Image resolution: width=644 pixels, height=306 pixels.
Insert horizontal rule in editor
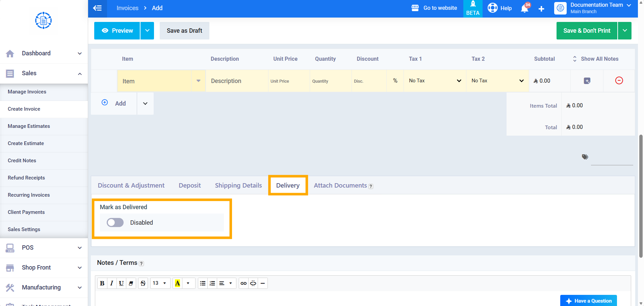(x=263, y=283)
